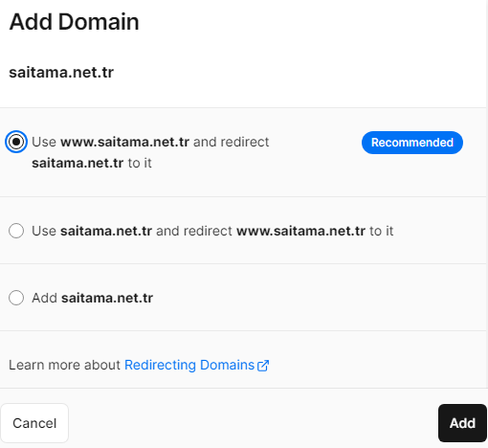
Task: Click bold www.saitama.net.tr in the second option
Action: point(300,231)
